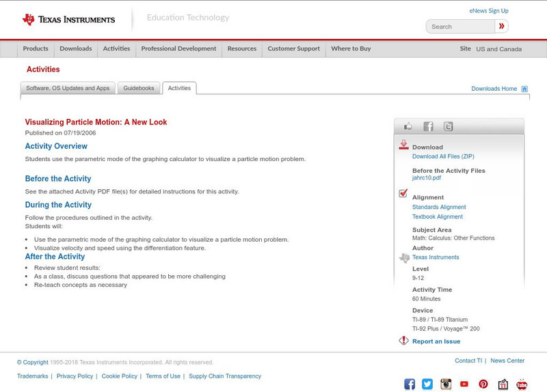Click the After the Activity heading
This screenshot has height=392, width=547.
(55, 257)
